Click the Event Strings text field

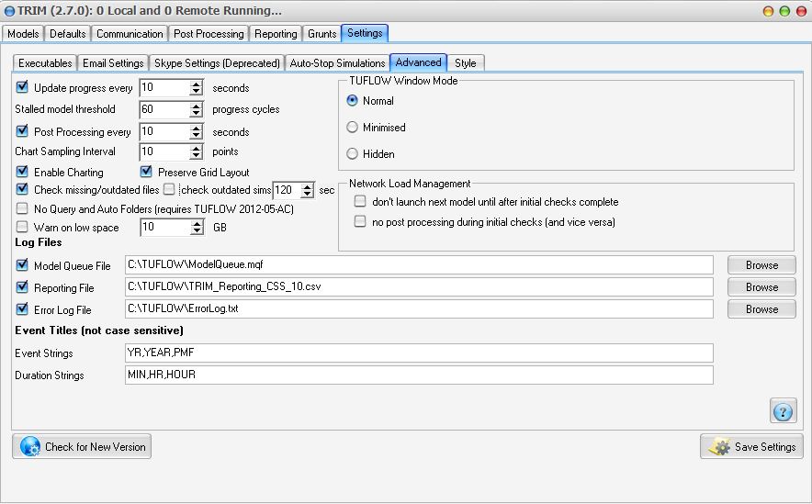419,353
